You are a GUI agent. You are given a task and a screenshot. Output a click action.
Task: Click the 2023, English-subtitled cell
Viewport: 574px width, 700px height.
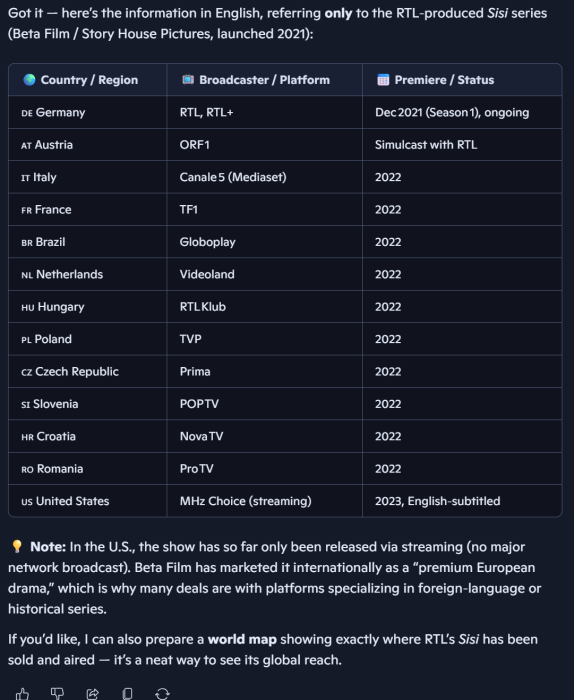click(x=462, y=501)
